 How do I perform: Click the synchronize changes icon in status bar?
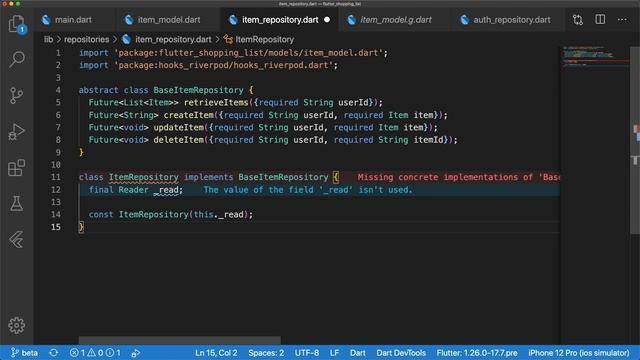point(53,353)
